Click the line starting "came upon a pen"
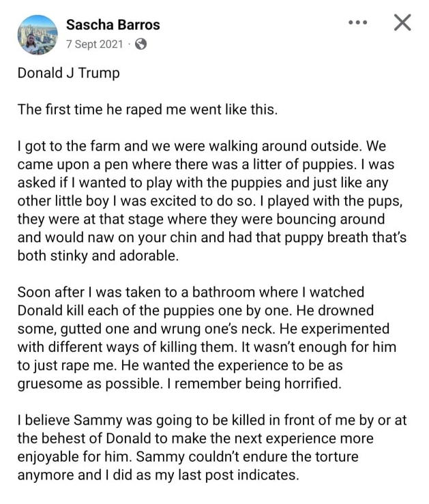 [205, 164]
